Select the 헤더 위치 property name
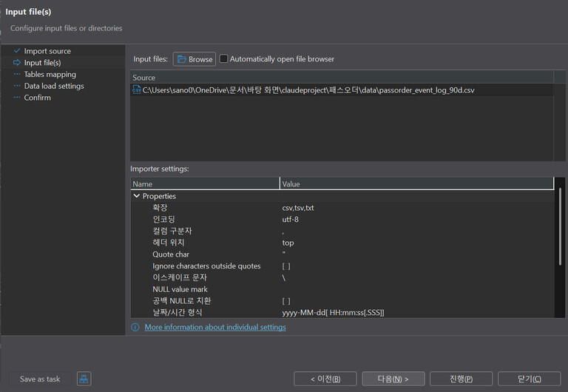 (x=168, y=243)
